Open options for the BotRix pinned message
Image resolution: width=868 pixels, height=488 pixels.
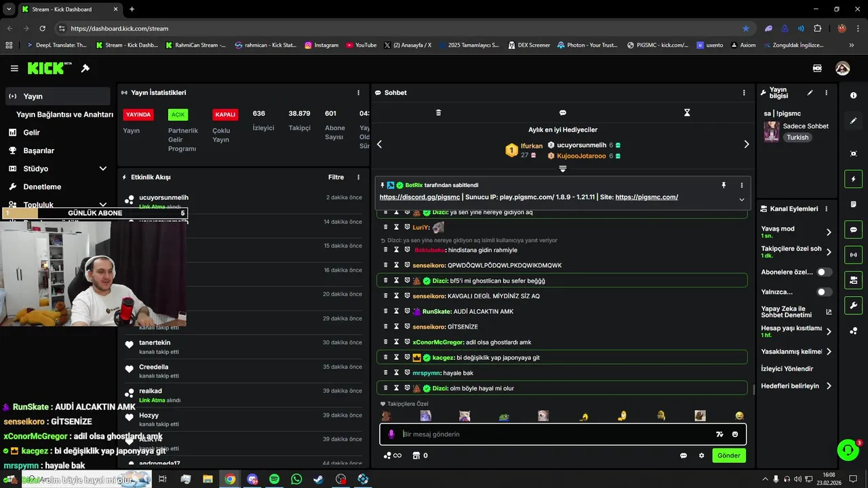[741, 185]
